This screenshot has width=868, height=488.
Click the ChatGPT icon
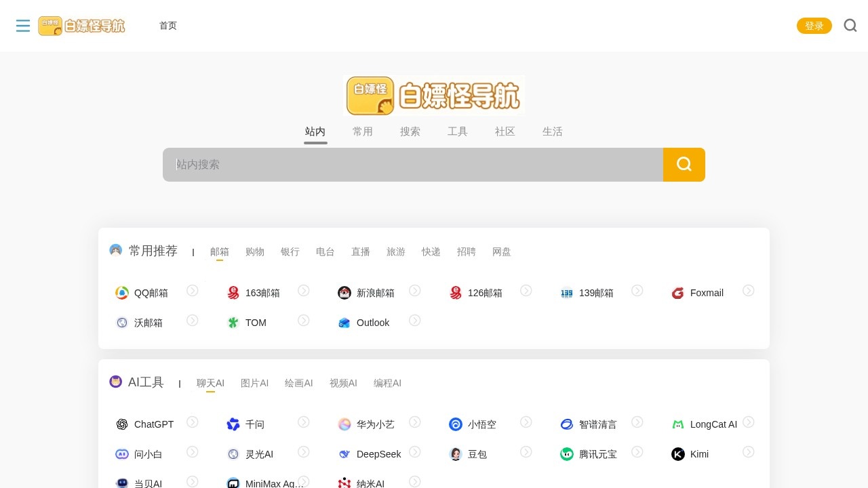(x=122, y=424)
